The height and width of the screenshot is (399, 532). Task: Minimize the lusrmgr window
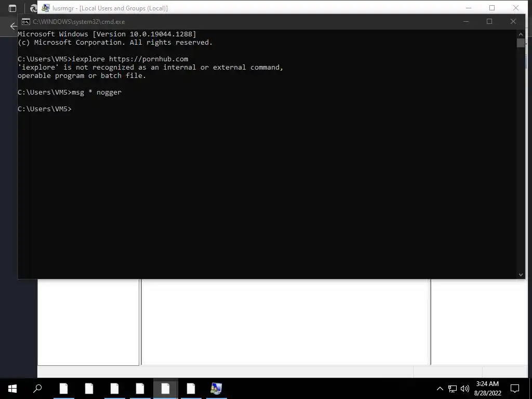(469, 8)
